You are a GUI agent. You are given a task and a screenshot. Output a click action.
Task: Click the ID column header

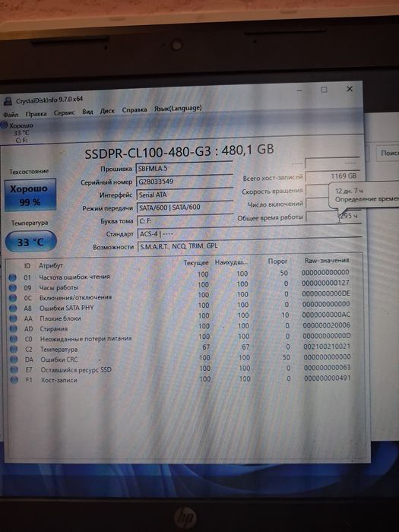(x=27, y=266)
